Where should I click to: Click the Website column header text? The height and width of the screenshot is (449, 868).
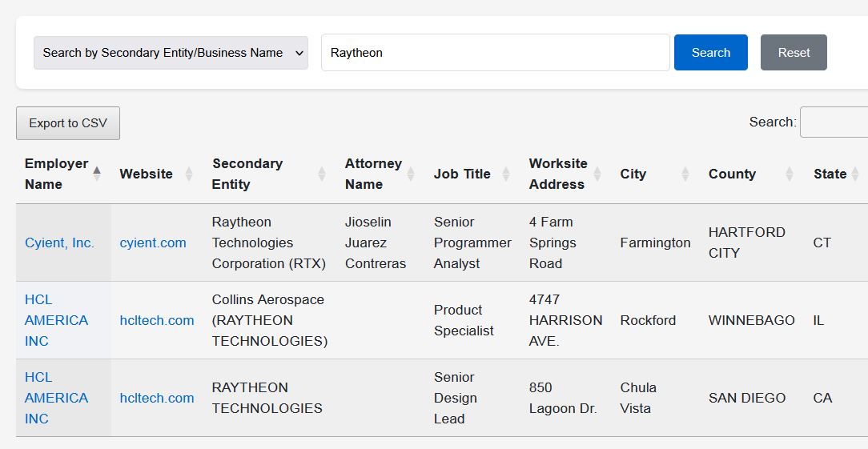point(147,174)
